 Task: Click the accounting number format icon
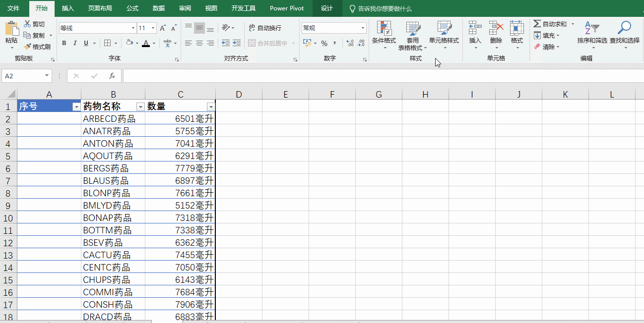point(307,43)
